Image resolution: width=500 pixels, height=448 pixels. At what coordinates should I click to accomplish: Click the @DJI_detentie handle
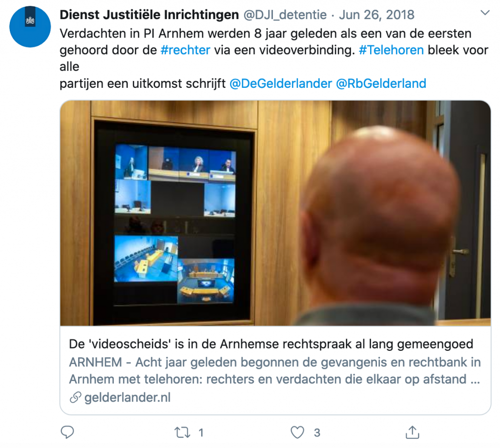[285, 15]
